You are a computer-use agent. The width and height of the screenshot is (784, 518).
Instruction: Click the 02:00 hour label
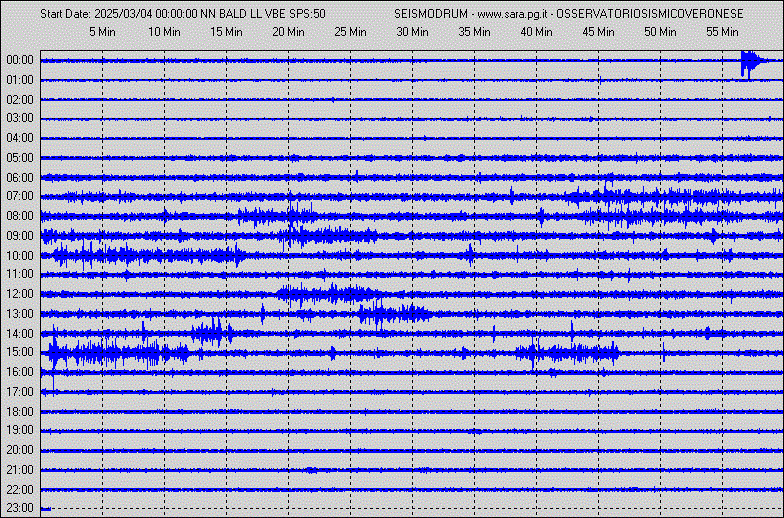20,100
